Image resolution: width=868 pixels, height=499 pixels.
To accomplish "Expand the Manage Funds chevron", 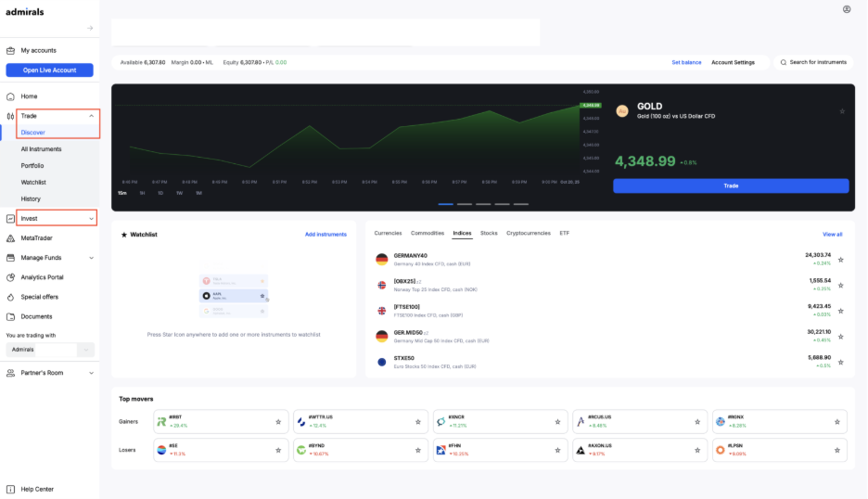I will [x=91, y=258].
